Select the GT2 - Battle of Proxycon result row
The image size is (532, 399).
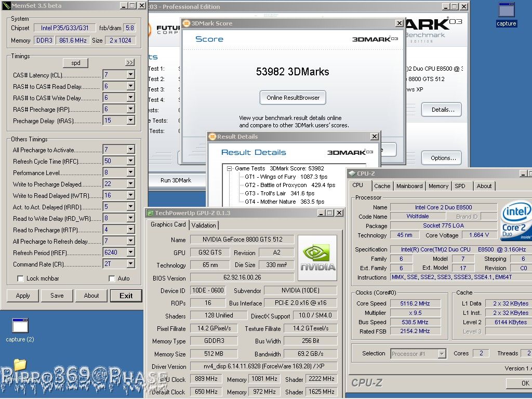290,185
